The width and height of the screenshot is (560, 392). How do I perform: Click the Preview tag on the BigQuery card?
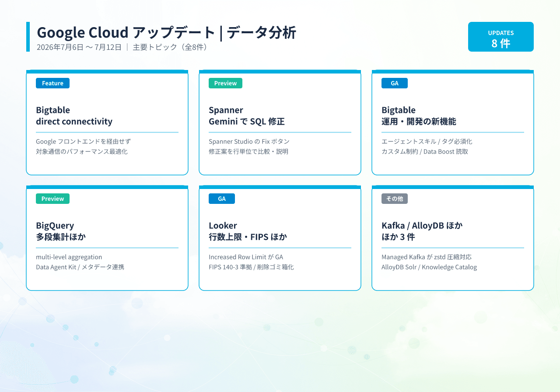(x=52, y=199)
